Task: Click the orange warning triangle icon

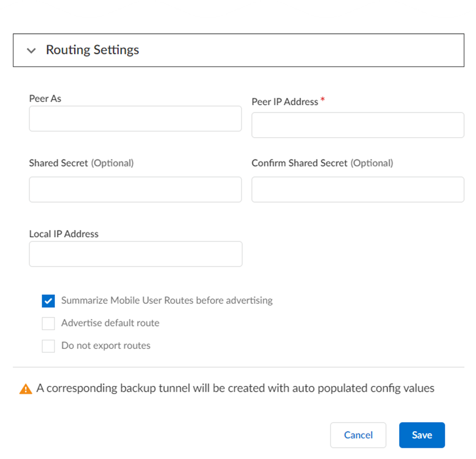Action: point(26,388)
